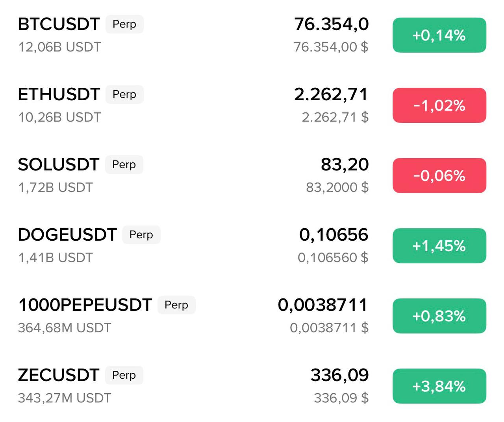Click the -1,02% change badge for ETHUSDT
The width and height of the screenshot is (504, 422).
tap(439, 105)
